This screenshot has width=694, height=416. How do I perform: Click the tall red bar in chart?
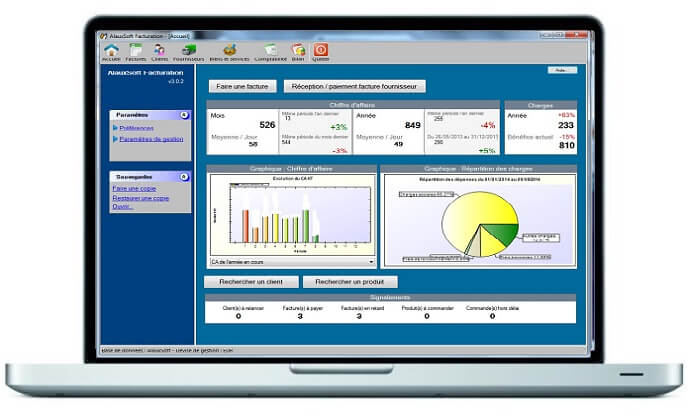click(245, 226)
